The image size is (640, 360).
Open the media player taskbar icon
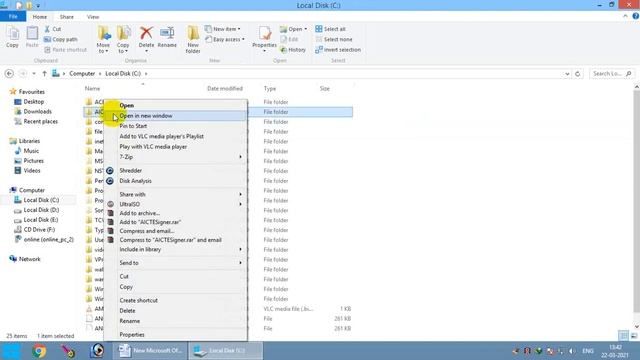[97, 351]
